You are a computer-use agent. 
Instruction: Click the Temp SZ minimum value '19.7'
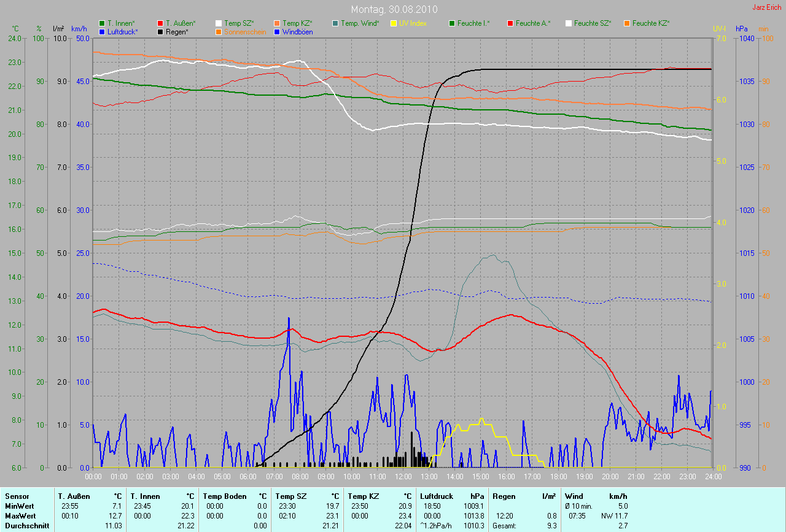coord(333,506)
